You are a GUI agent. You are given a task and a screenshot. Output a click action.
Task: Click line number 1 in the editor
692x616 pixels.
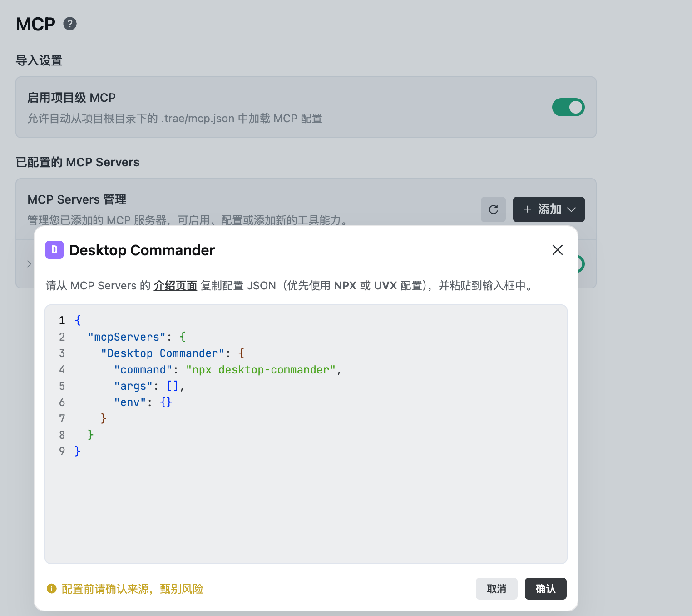[62, 321]
